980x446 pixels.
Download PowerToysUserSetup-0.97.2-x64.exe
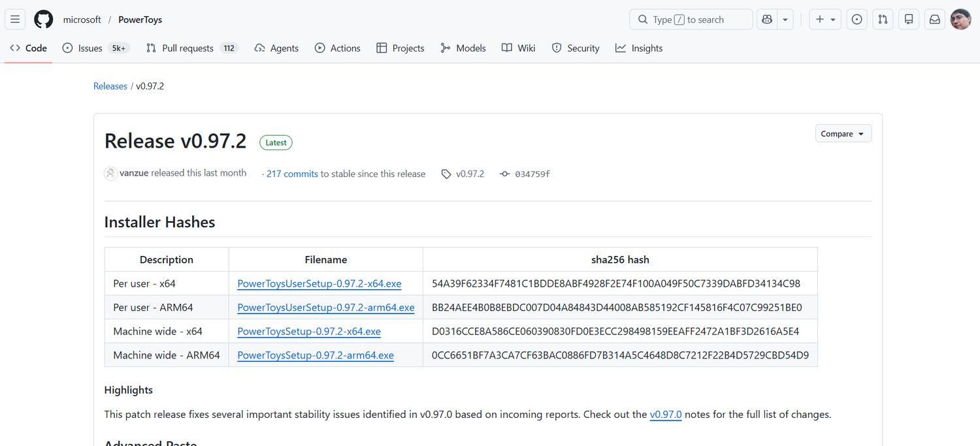[x=319, y=284]
